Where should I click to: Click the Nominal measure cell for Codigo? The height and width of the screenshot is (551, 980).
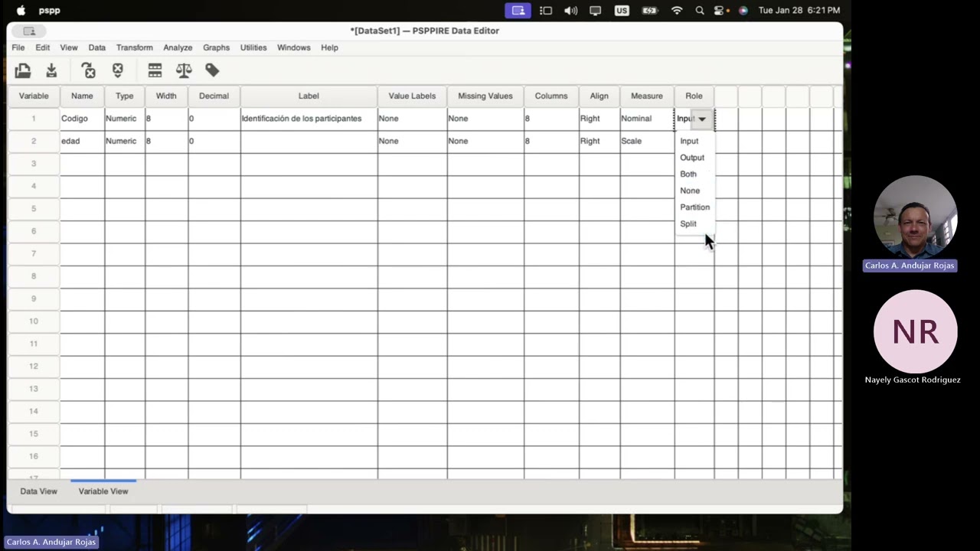647,119
